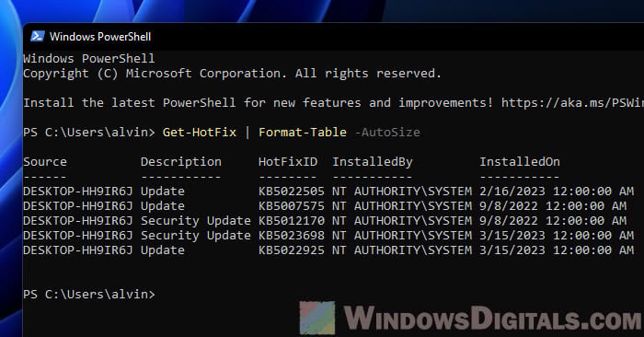Click the -AutoSize parameter text

387,132
